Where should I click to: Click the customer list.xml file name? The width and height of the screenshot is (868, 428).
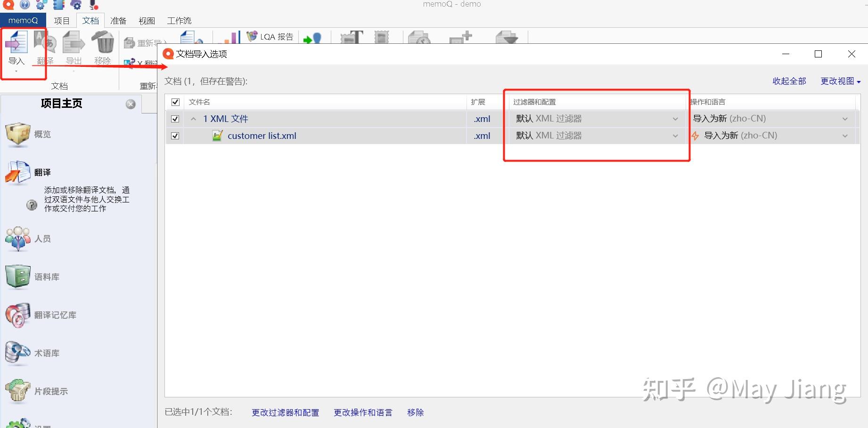point(262,136)
